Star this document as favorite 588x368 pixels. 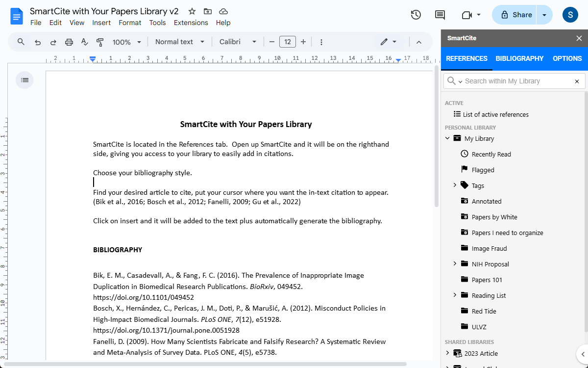(192, 11)
